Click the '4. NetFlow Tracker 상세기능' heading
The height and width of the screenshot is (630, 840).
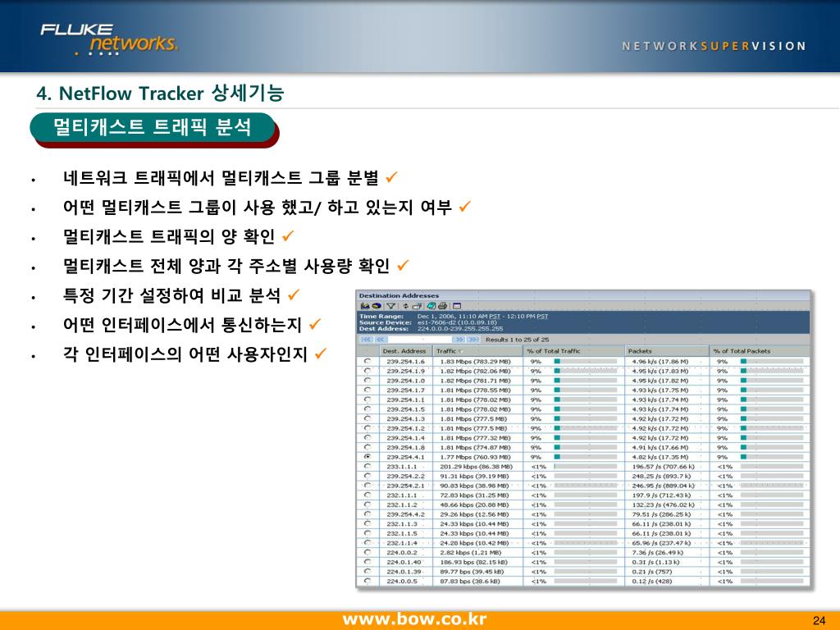(x=160, y=94)
